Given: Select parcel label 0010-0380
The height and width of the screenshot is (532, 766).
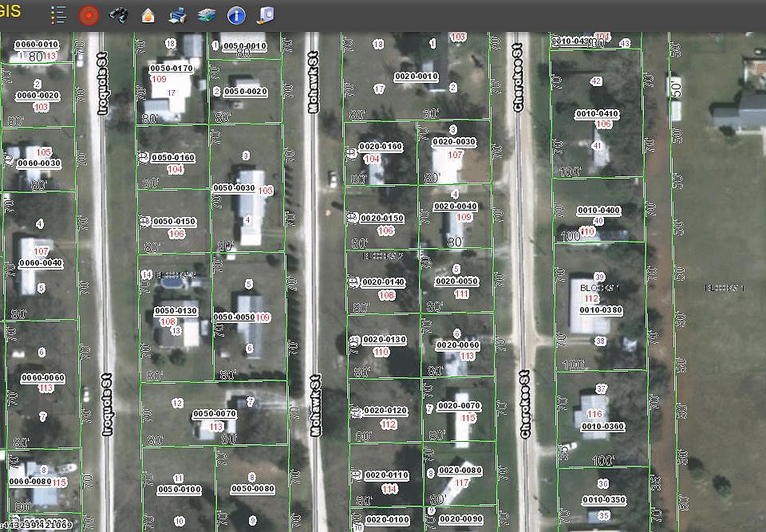Looking at the screenshot, I should pyautogui.click(x=601, y=309).
